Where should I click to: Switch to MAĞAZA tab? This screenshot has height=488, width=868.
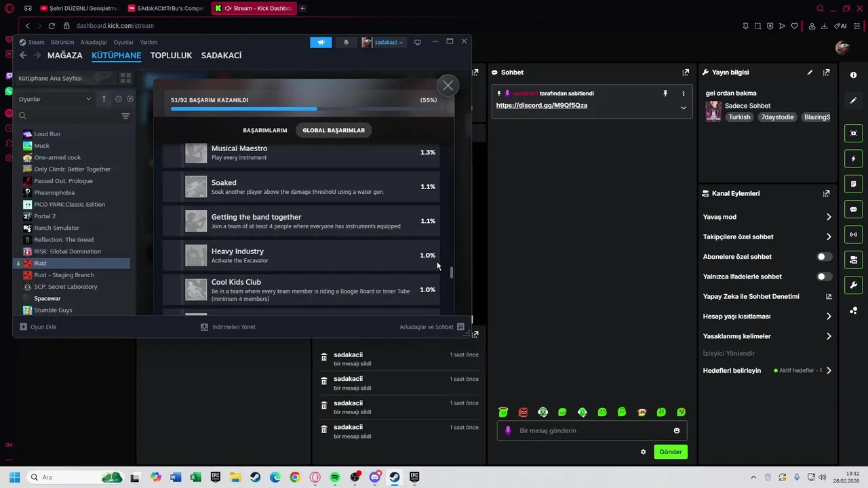(65, 56)
